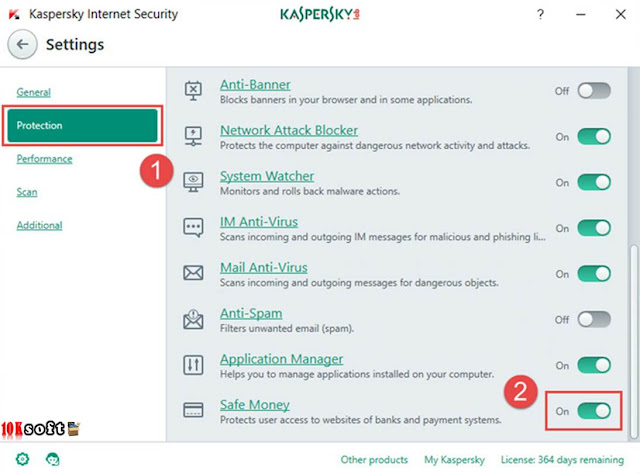Turn off the Network Attack Blocker toggle

point(594,136)
